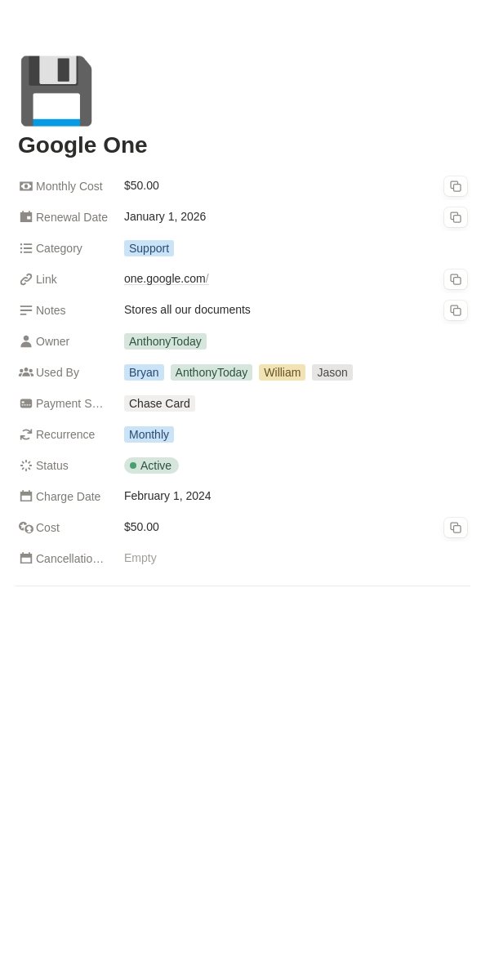Click the Recurrence refresh icon
This screenshot has width=490, height=980.
point(26,434)
